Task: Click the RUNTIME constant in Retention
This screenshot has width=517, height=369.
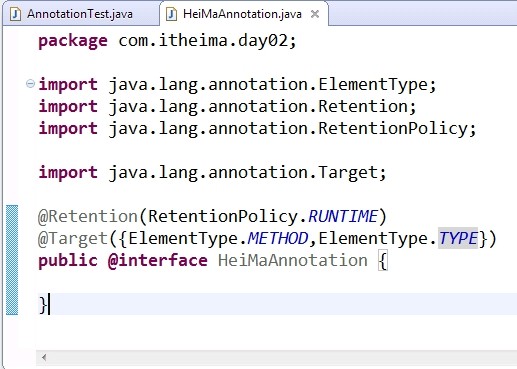Action: (343, 216)
